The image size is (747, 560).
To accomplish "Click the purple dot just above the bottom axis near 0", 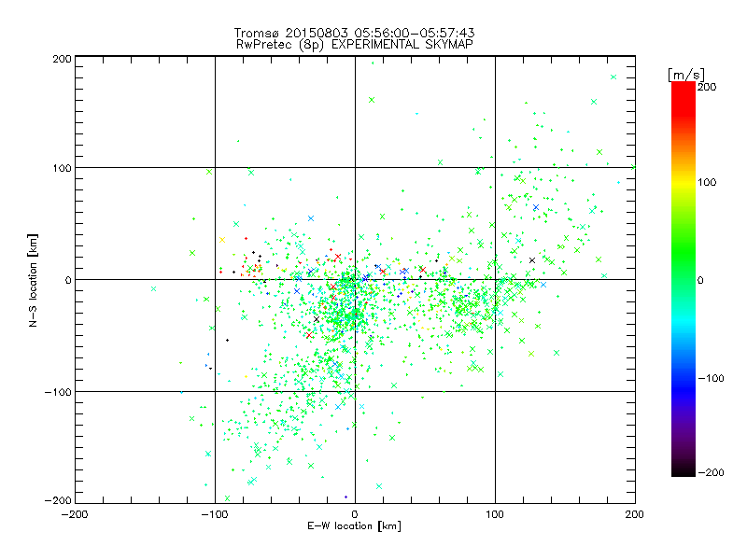I will (345, 497).
